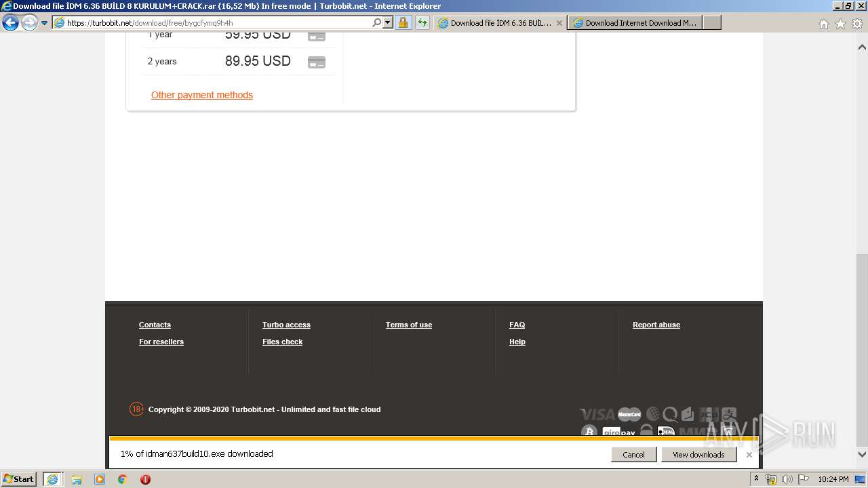
Task: Click the 18+ age badge icon
Action: (x=137, y=409)
